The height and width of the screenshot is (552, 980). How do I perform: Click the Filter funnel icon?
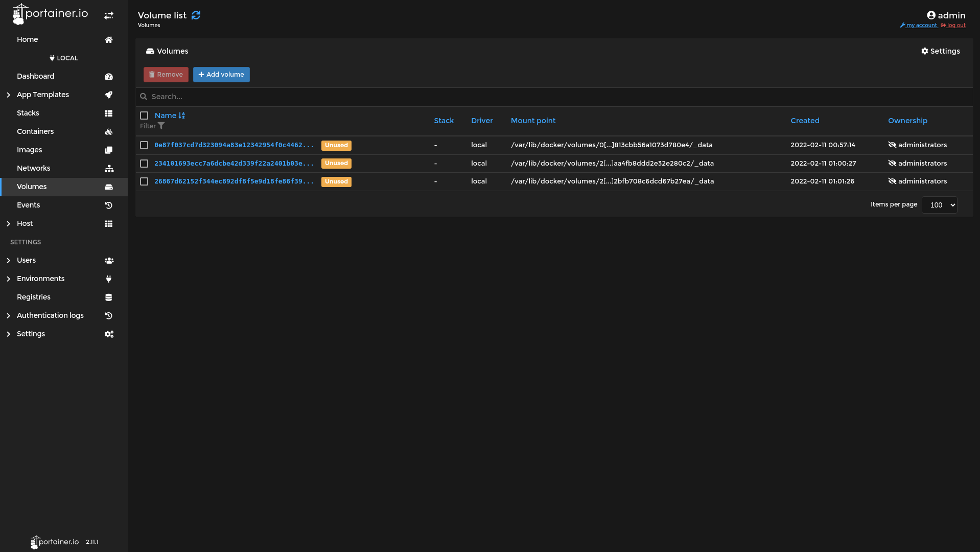click(x=161, y=126)
